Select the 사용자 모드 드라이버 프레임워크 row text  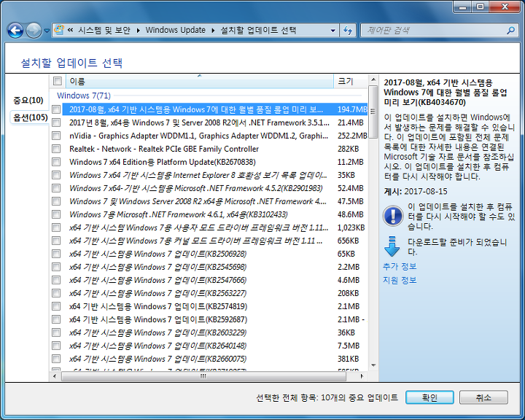pyautogui.click(x=199, y=227)
